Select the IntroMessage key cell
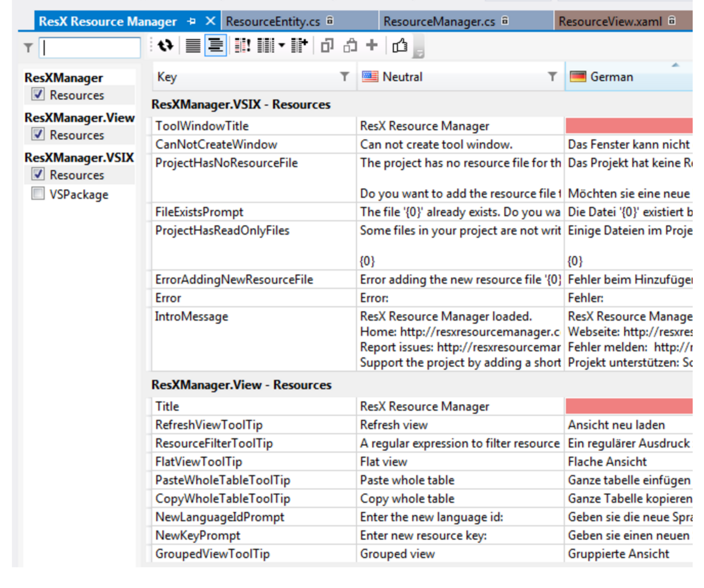Screen dimensions: 704x588 [254, 339]
